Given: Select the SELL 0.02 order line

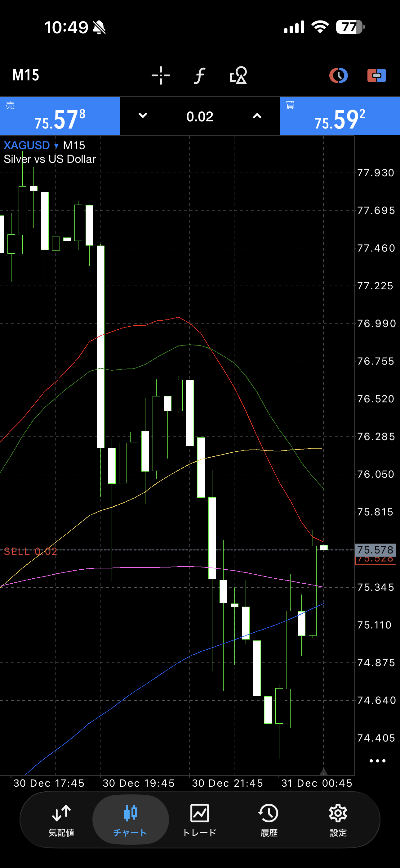Looking at the screenshot, I should (x=30, y=552).
